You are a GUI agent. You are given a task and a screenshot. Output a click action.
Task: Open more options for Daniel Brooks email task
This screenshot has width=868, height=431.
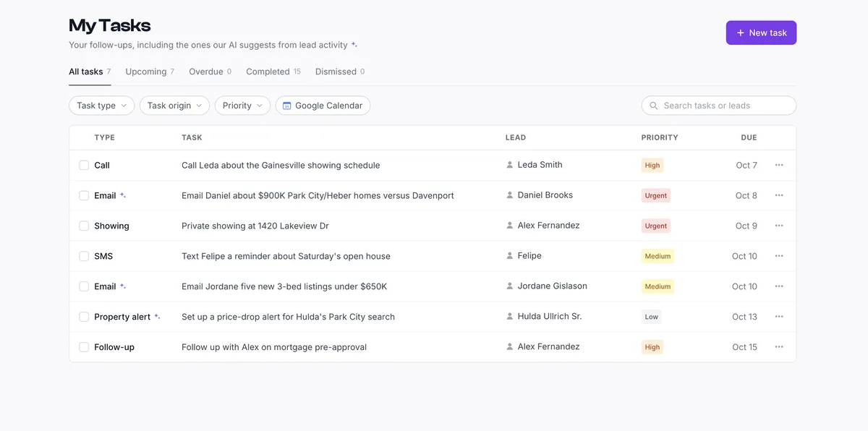click(779, 195)
